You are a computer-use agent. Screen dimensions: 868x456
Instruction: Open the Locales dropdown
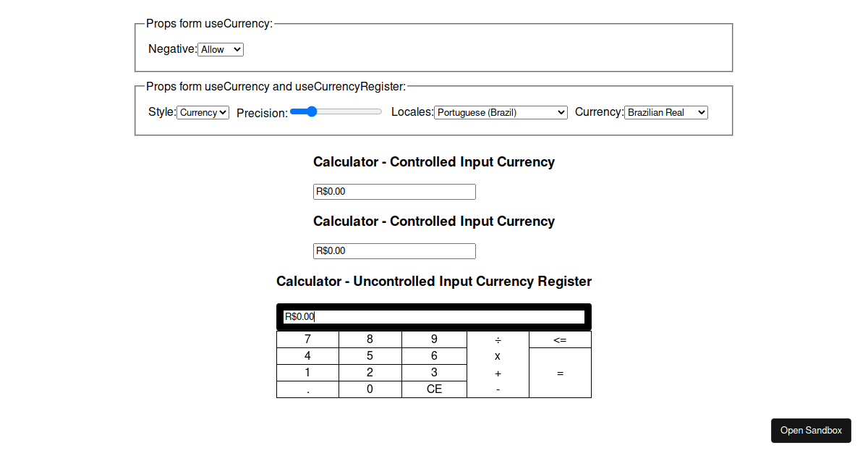point(501,112)
